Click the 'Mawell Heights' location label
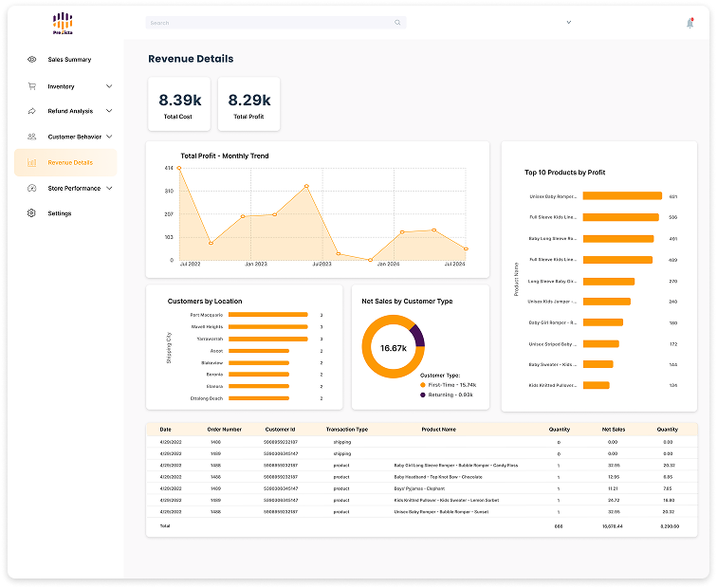717x588 pixels. (207, 327)
